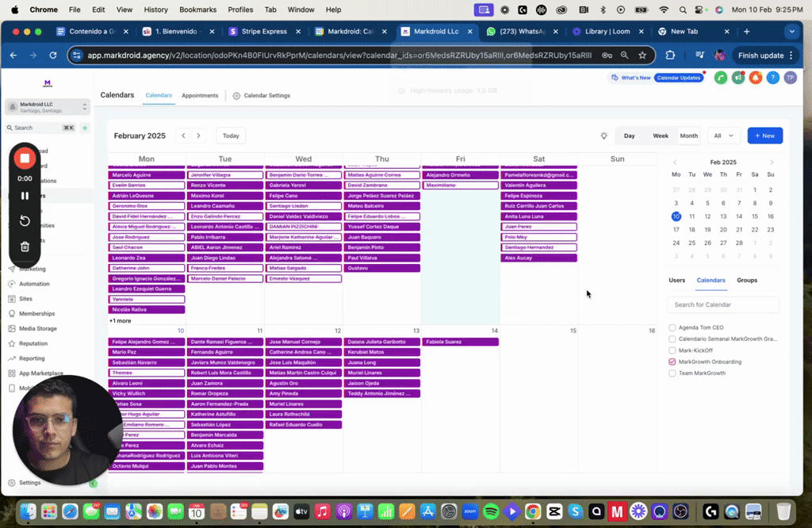The image size is (812, 528).
Task: Check the Team MarkGrowth calendar
Action: pos(672,373)
